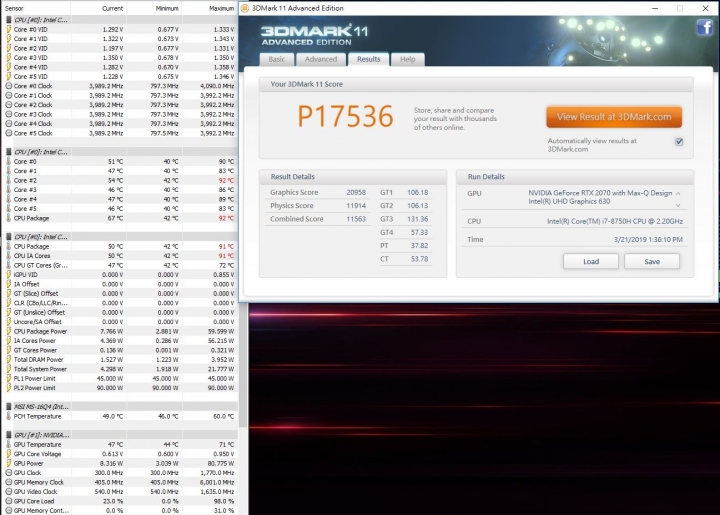Screen dimensions: 720x515
Task: Click the MSI MS-16Q4 group icon
Action: click(8, 407)
